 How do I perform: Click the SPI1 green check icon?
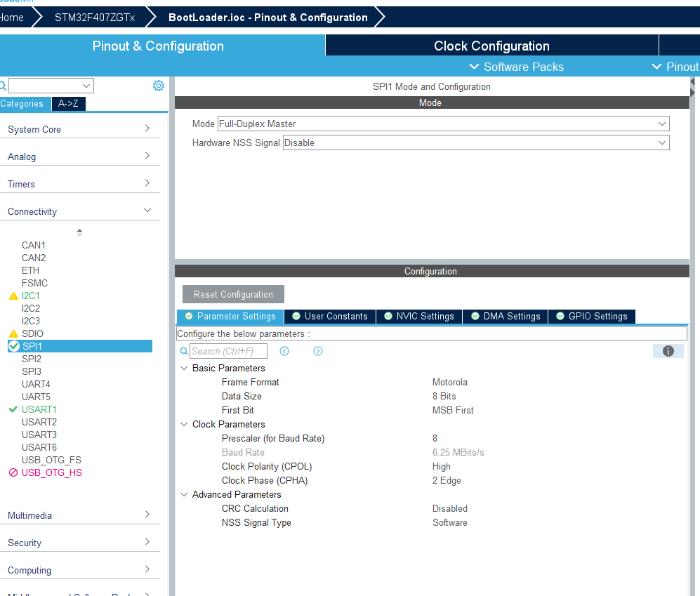[14, 346]
